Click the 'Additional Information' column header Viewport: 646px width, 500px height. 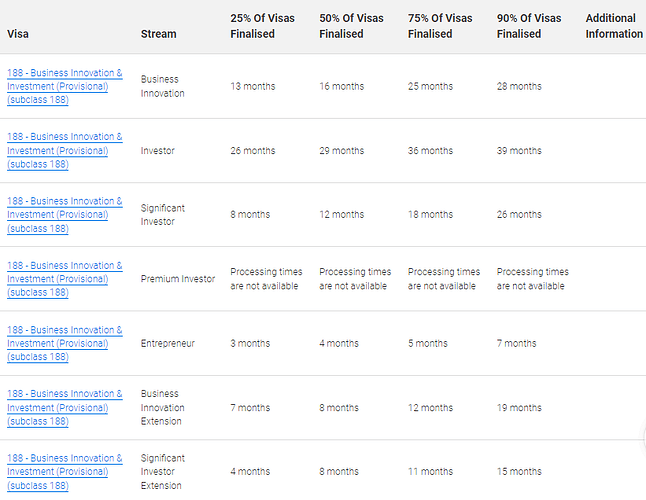click(x=614, y=26)
